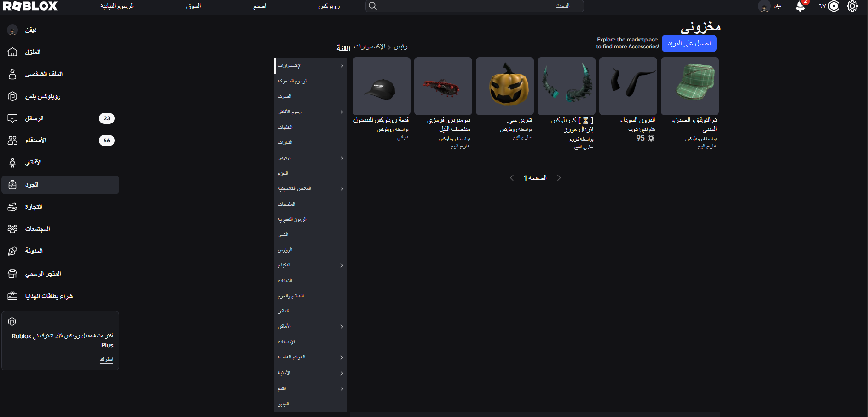The width and height of the screenshot is (868, 417).
Task: Expand the القمم category chevron
Action: (341, 389)
